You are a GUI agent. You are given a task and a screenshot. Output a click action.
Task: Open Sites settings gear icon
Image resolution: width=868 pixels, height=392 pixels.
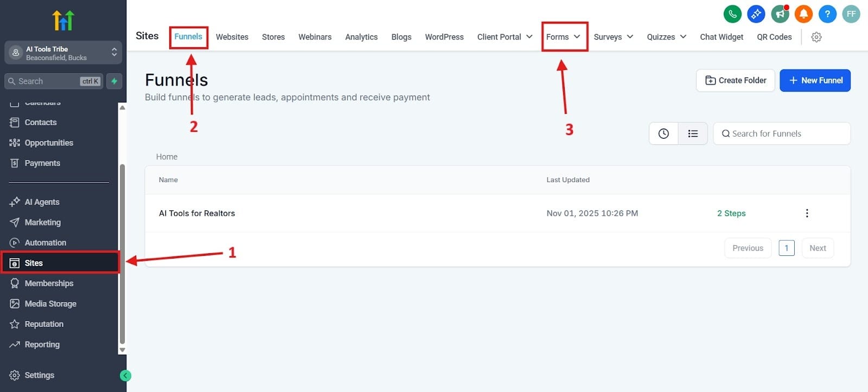point(816,37)
